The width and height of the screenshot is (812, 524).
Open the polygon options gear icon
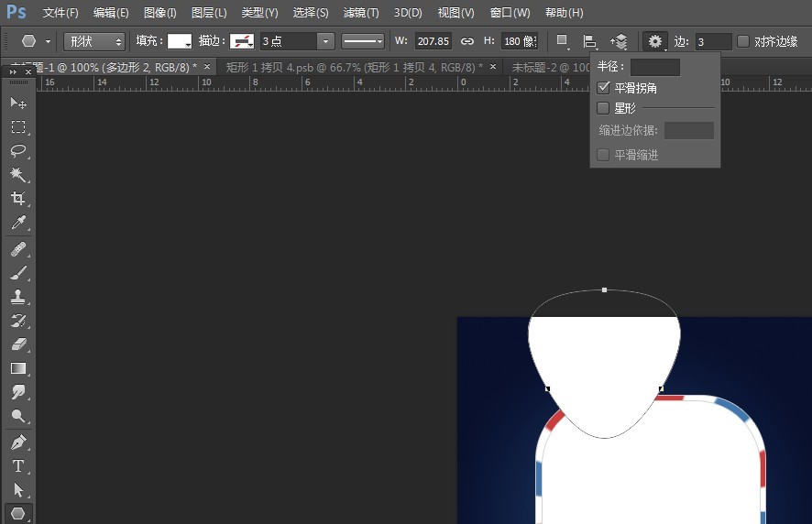(655, 41)
